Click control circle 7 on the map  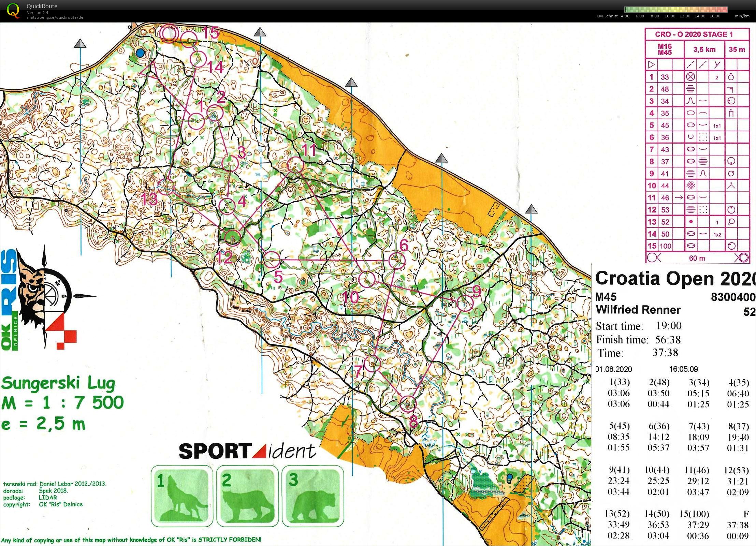(x=372, y=363)
